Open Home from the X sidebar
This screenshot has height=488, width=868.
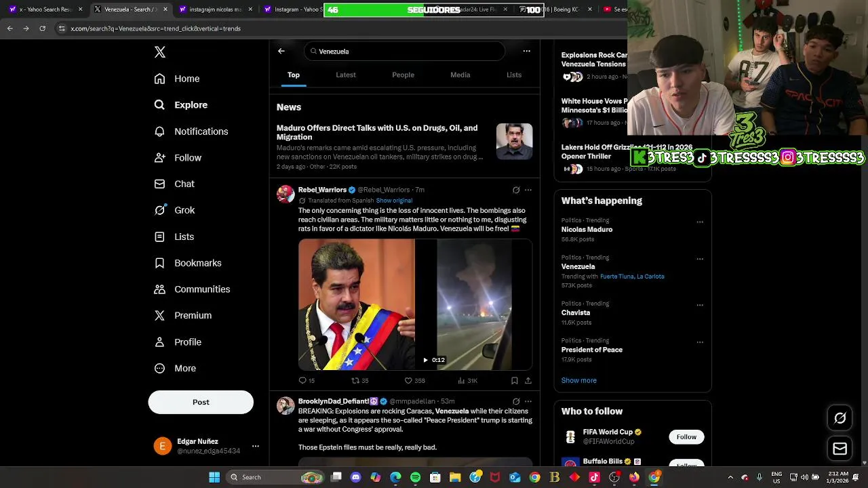coord(177,79)
